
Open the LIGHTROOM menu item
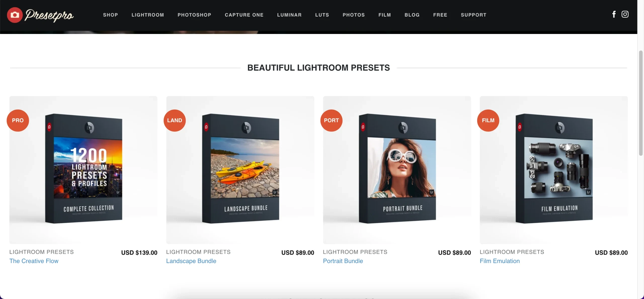point(148,15)
